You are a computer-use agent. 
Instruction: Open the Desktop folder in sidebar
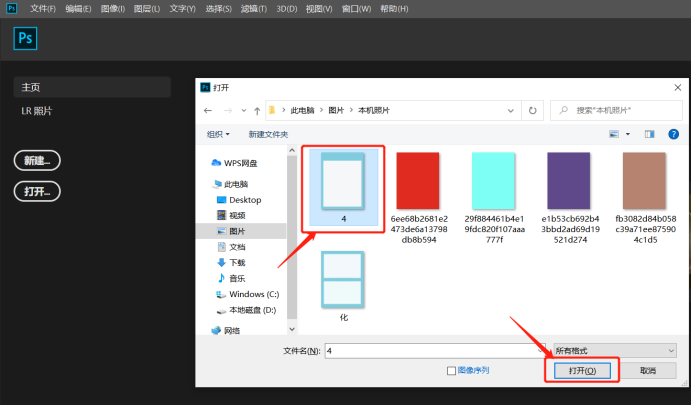(239, 200)
